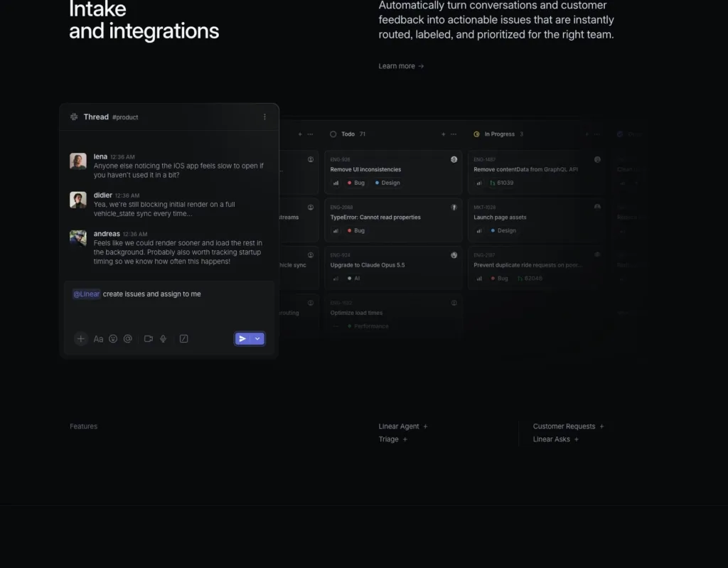728x568 pixels.
Task: Open the Todo column ellipsis menu
Action: pyautogui.click(x=454, y=134)
